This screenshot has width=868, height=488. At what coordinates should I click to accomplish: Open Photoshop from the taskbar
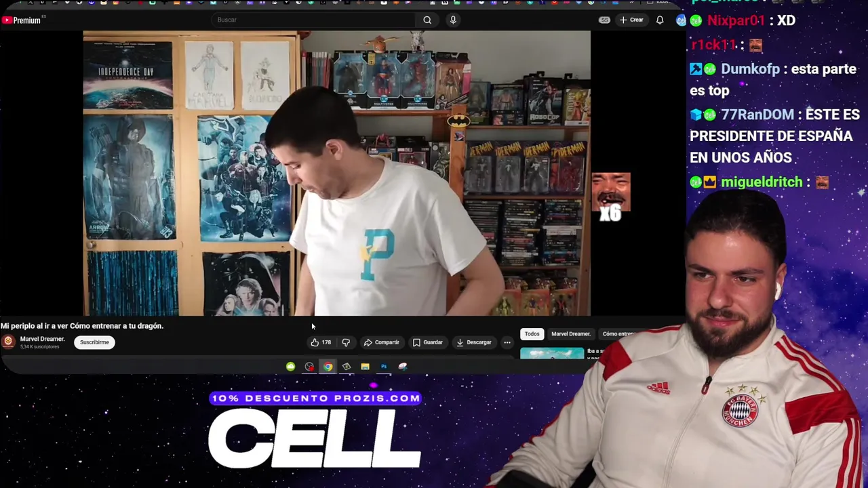click(384, 367)
